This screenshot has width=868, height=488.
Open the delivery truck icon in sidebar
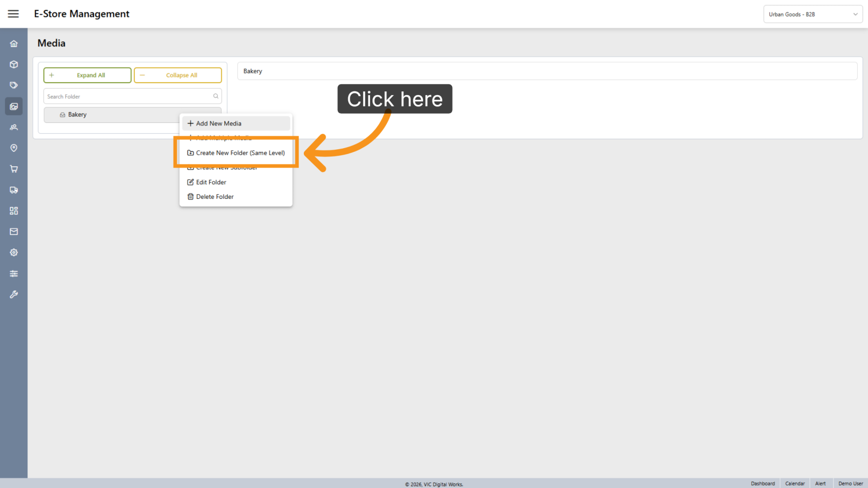tap(14, 190)
